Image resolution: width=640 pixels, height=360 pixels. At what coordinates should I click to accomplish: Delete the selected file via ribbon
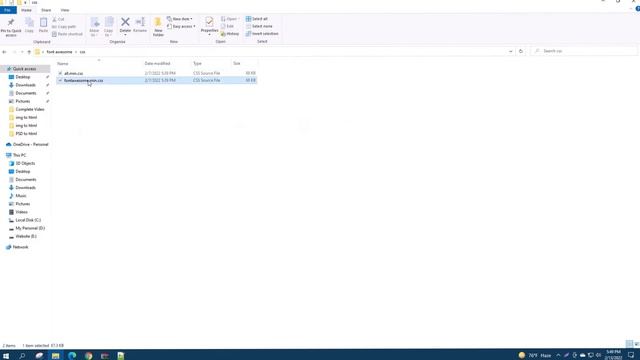point(125,26)
